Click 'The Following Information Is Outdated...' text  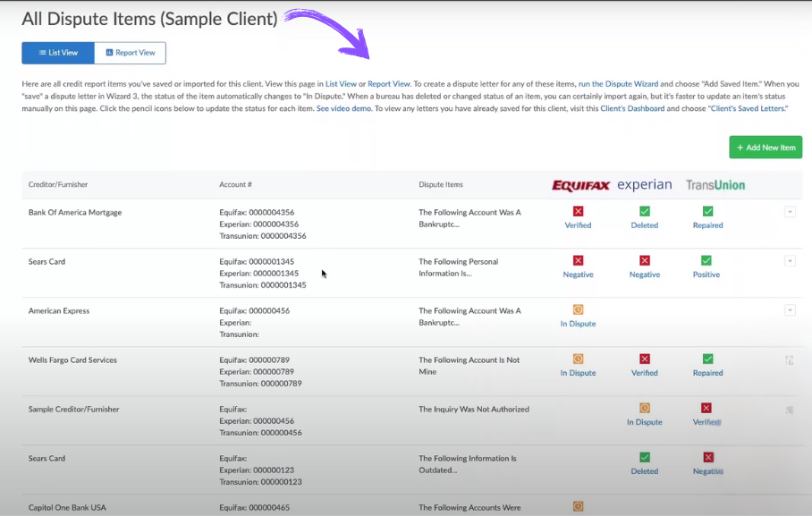point(468,464)
